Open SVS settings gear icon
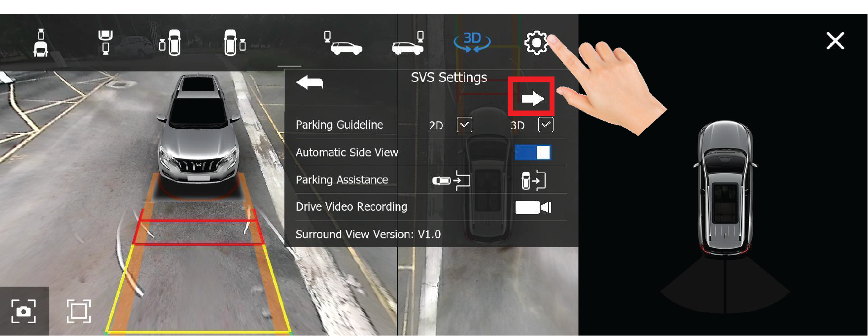Image resolution: width=868 pixels, height=336 pixels. click(536, 43)
